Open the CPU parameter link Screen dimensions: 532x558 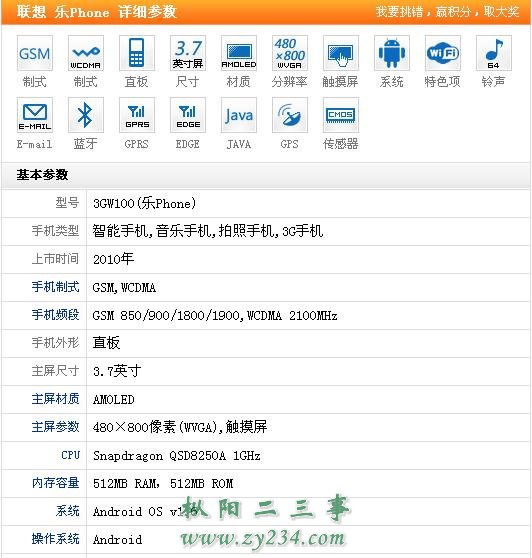coord(70,455)
